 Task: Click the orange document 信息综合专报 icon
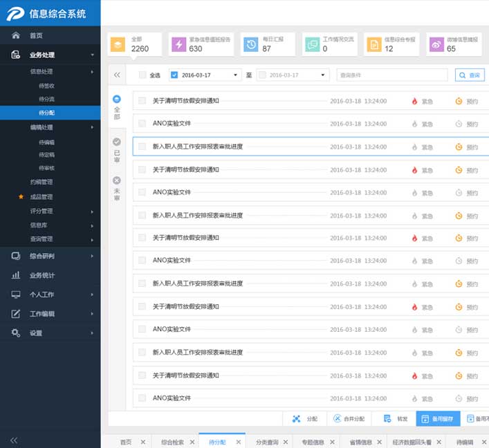click(374, 44)
